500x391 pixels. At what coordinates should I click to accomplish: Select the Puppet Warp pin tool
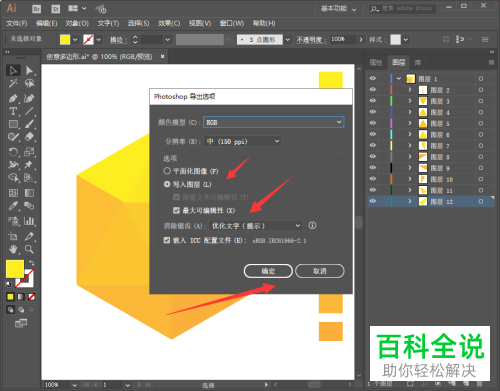pyautogui.click(x=29, y=165)
